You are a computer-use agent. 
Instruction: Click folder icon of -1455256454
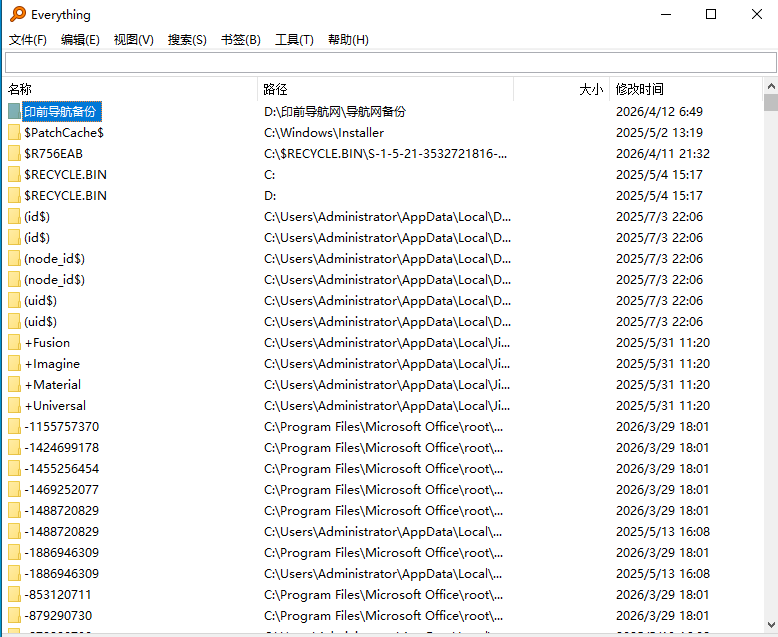14,469
